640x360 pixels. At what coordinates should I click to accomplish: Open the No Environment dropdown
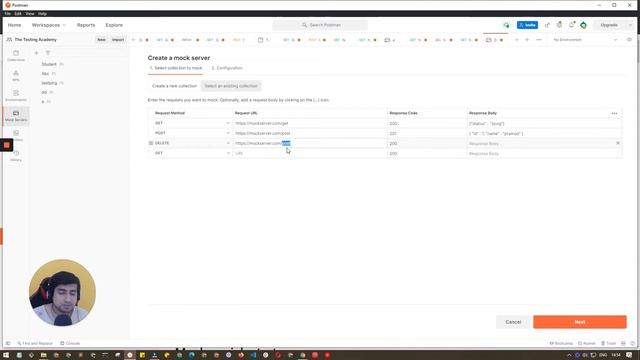[x=585, y=40]
